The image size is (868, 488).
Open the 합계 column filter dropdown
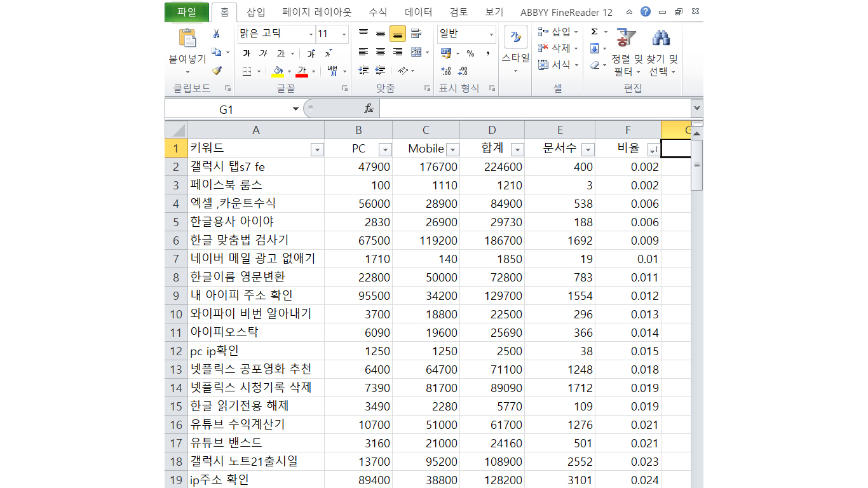(517, 150)
